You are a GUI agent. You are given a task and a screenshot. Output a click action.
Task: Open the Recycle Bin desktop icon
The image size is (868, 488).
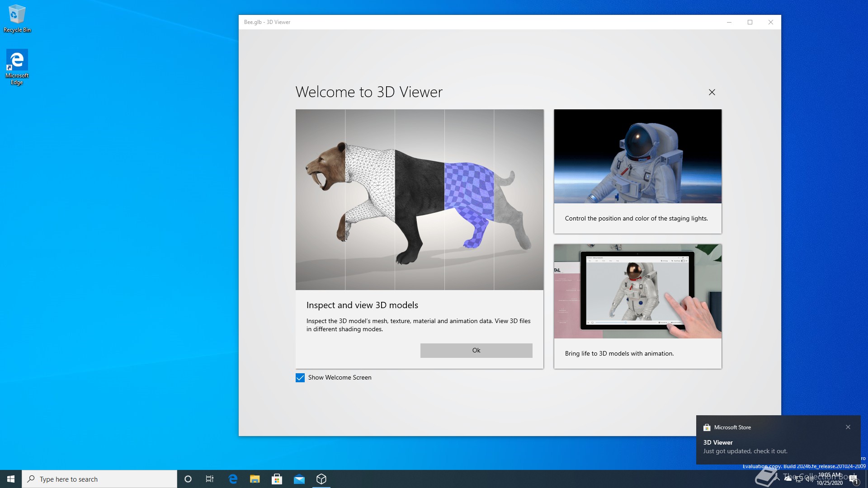click(x=17, y=19)
